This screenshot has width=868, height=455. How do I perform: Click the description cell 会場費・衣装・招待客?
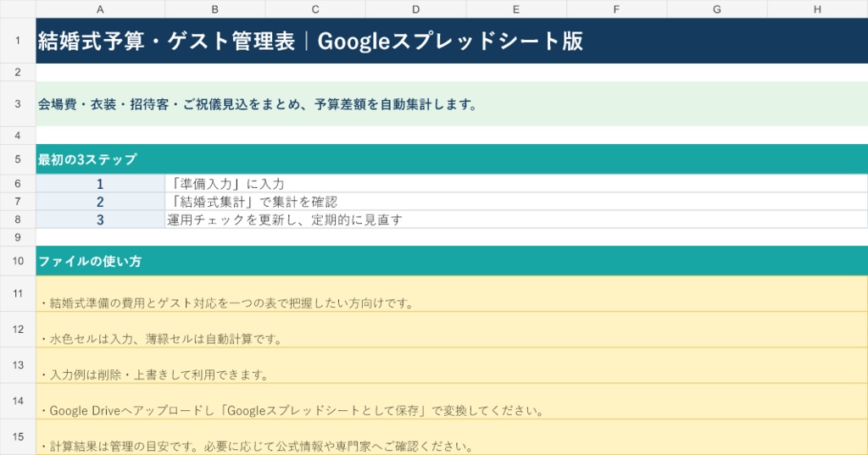pyautogui.click(x=452, y=104)
